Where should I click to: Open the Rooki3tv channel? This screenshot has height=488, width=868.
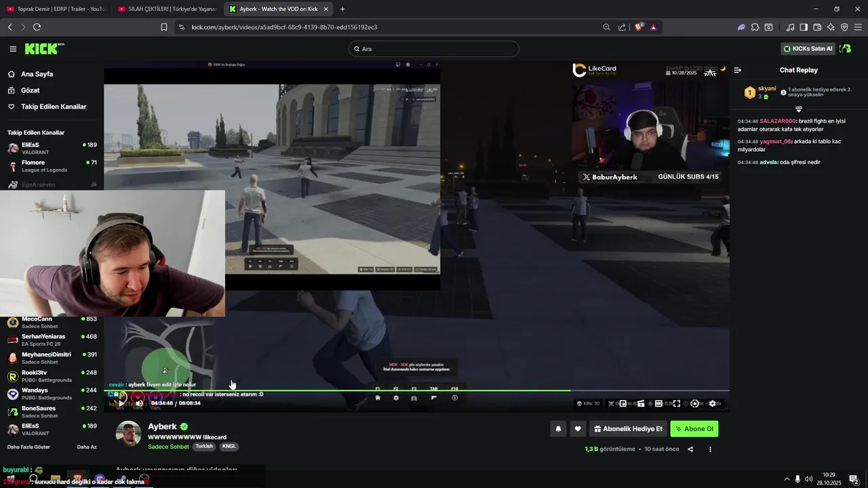[x=52, y=375]
